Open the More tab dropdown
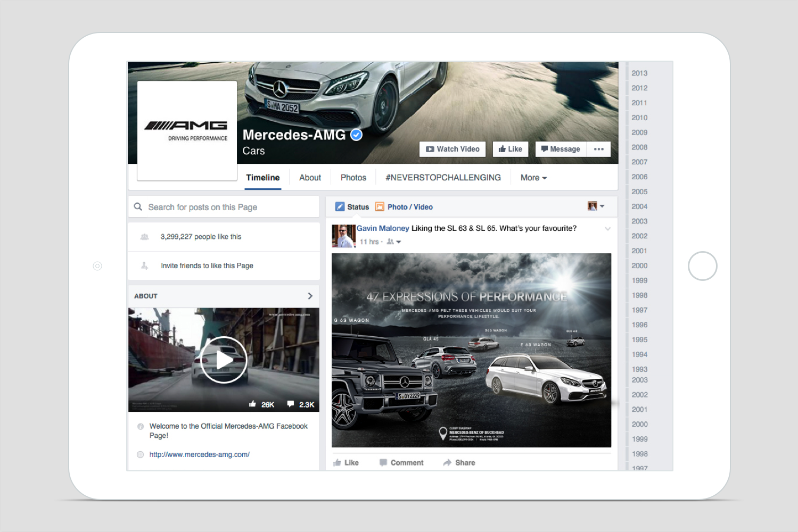The image size is (798, 532). pos(533,178)
